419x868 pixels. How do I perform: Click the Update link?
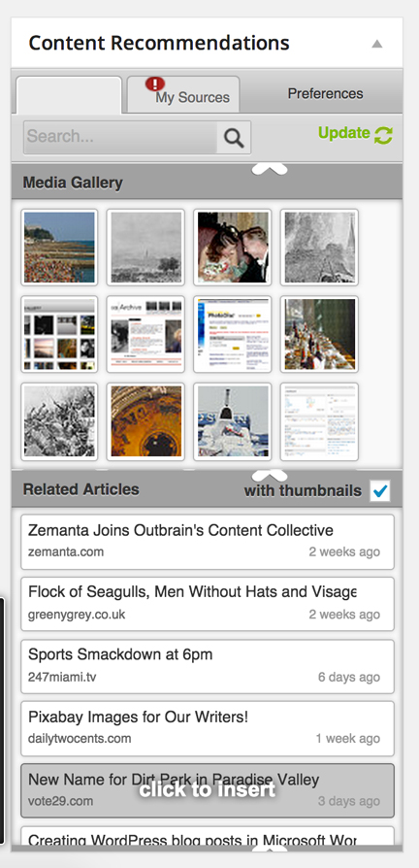tap(343, 133)
